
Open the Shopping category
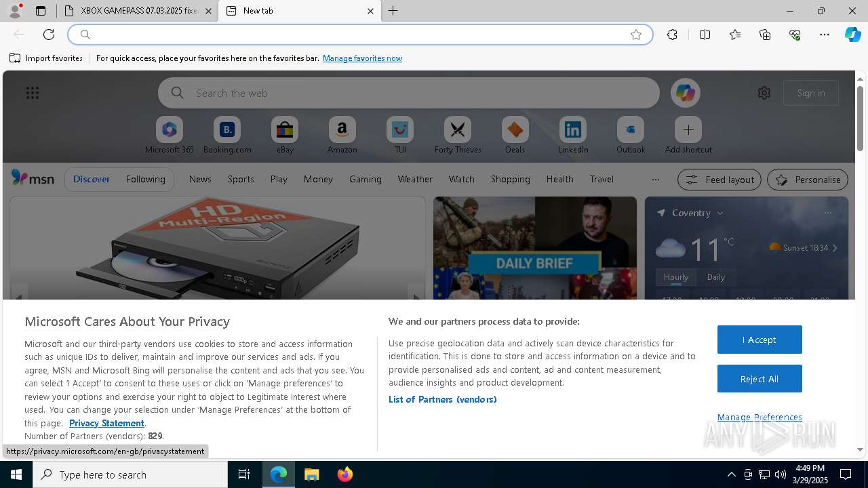pyautogui.click(x=511, y=179)
